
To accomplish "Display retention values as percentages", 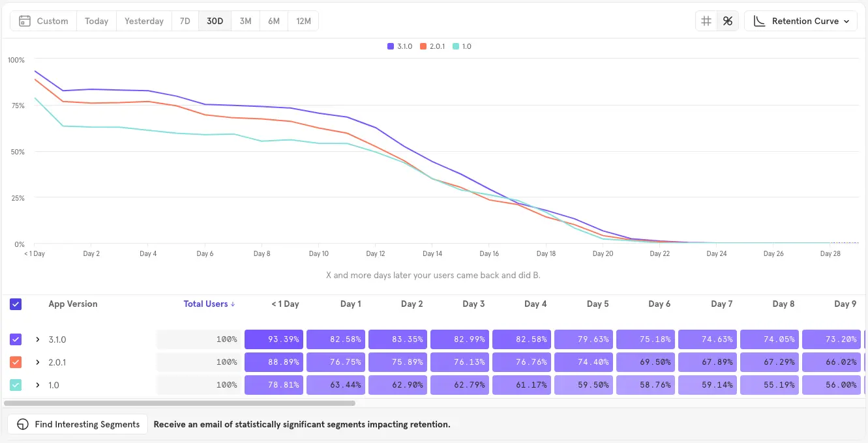I will pos(728,20).
